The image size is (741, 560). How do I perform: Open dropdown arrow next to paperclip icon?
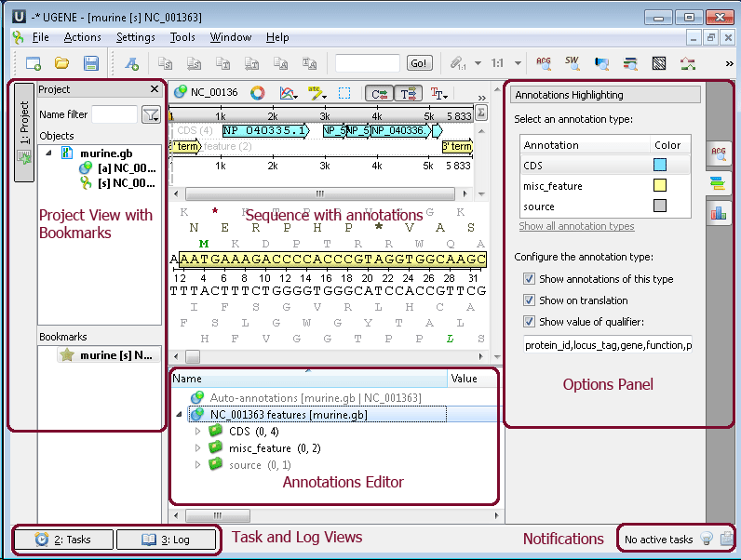478,63
